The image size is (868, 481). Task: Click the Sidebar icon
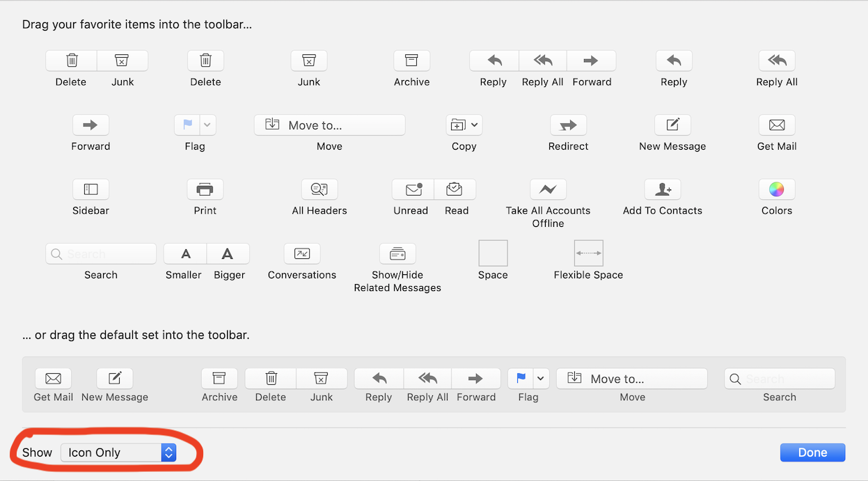(90, 189)
